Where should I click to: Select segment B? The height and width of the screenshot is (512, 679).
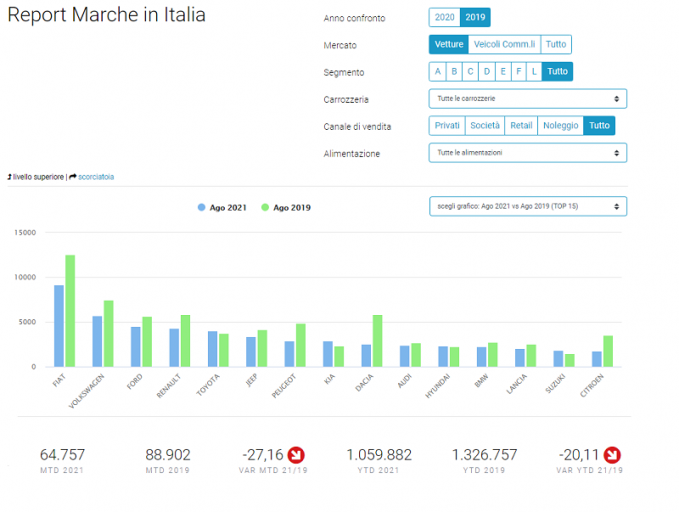point(454,71)
